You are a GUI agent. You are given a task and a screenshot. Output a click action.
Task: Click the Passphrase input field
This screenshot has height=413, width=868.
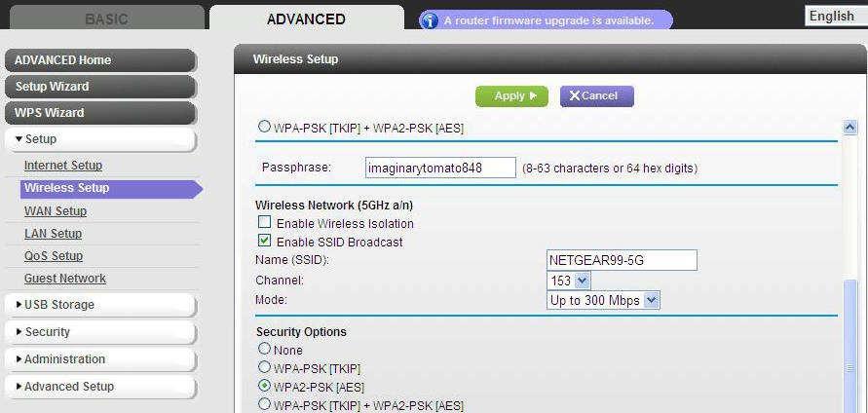[x=440, y=168]
